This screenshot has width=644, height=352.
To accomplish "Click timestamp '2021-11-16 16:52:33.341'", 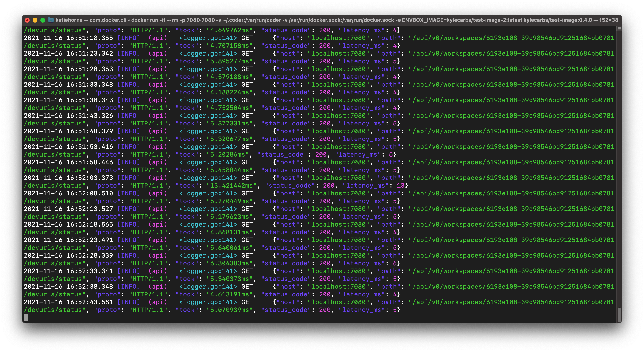I will click(x=68, y=271).
